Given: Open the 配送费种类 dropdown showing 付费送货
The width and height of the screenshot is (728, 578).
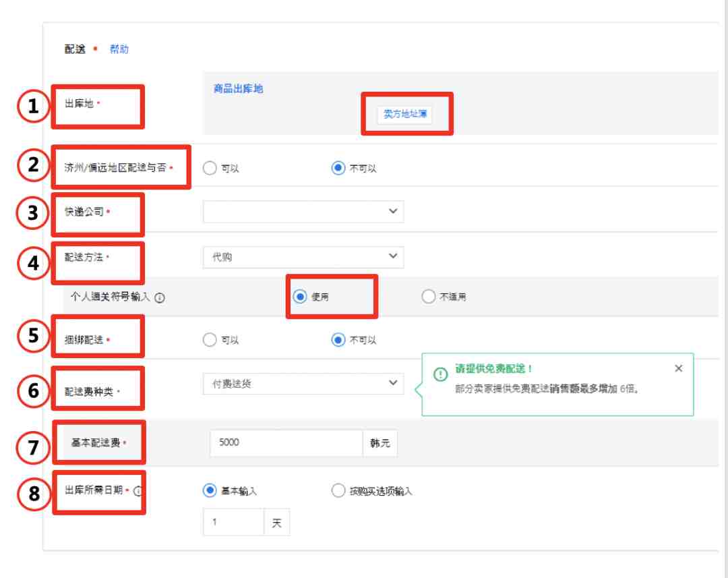Looking at the screenshot, I should click(x=303, y=383).
